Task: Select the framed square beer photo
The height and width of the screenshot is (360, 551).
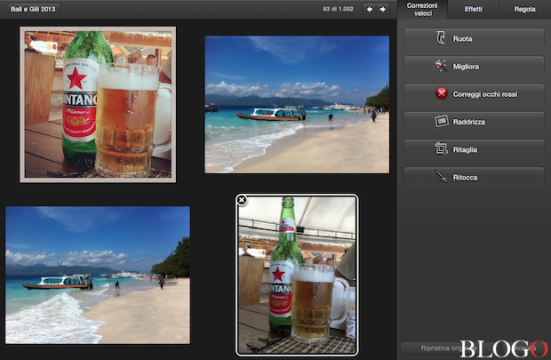Action: [98, 104]
